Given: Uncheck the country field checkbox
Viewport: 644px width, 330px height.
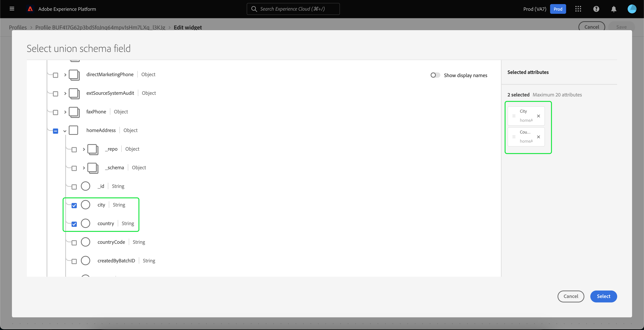Looking at the screenshot, I should point(74,224).
